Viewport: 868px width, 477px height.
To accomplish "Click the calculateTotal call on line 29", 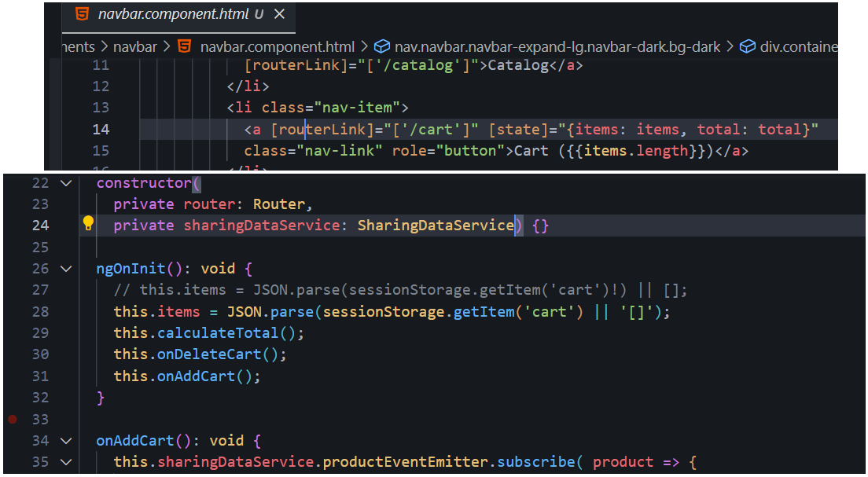I will 216,333.
